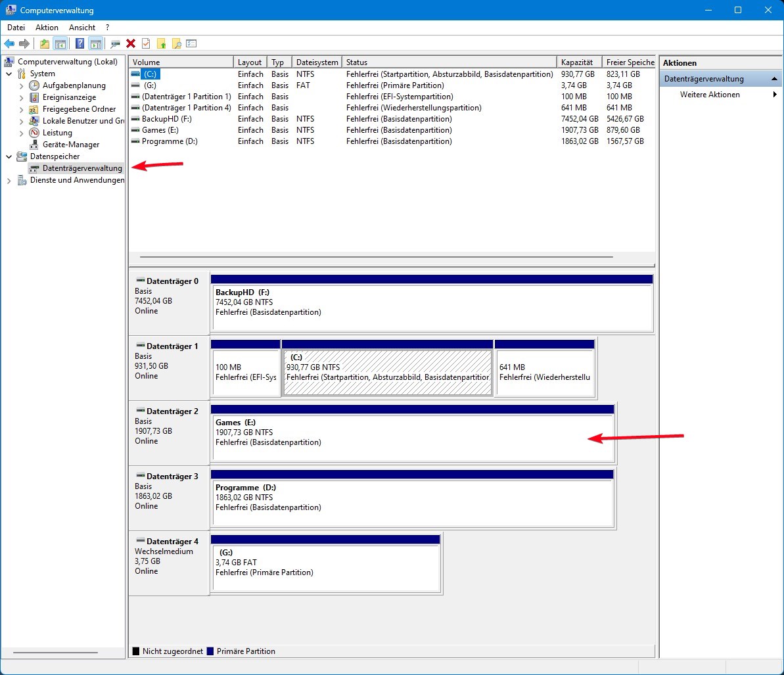The height and width of the screenshot is (675, 784).
Task: Open the Aktion menu
Action: [47, 28]
